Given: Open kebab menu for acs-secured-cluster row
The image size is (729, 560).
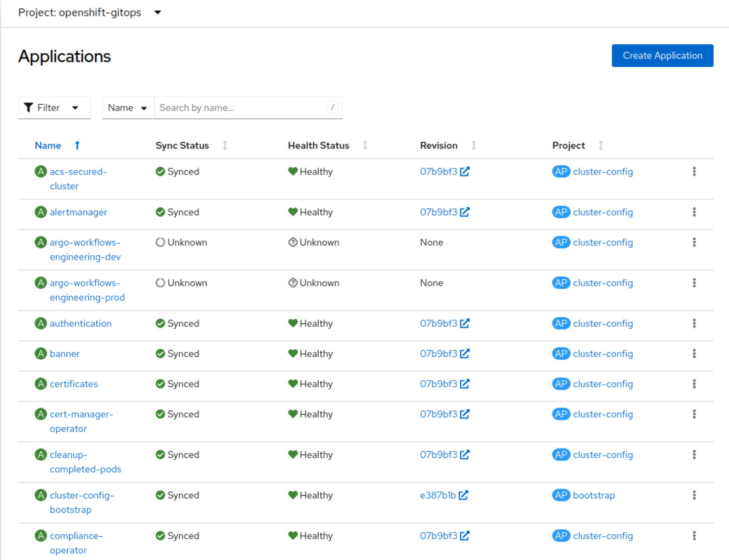Looking at the screenshot, I should pyautogui.click(x=694, y=172).
